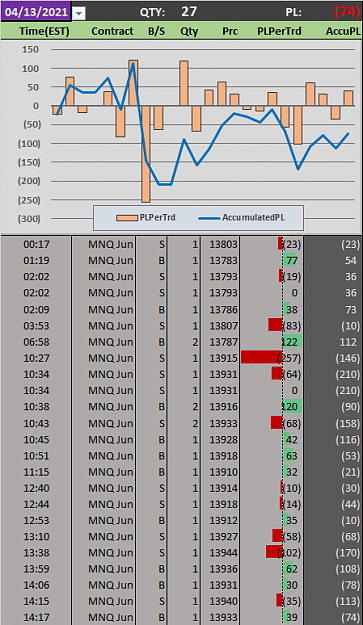This screenshot has width=363, height=625.
Task: Select the AccuPL cell showing (158)
Action: [x=333, y=423]
